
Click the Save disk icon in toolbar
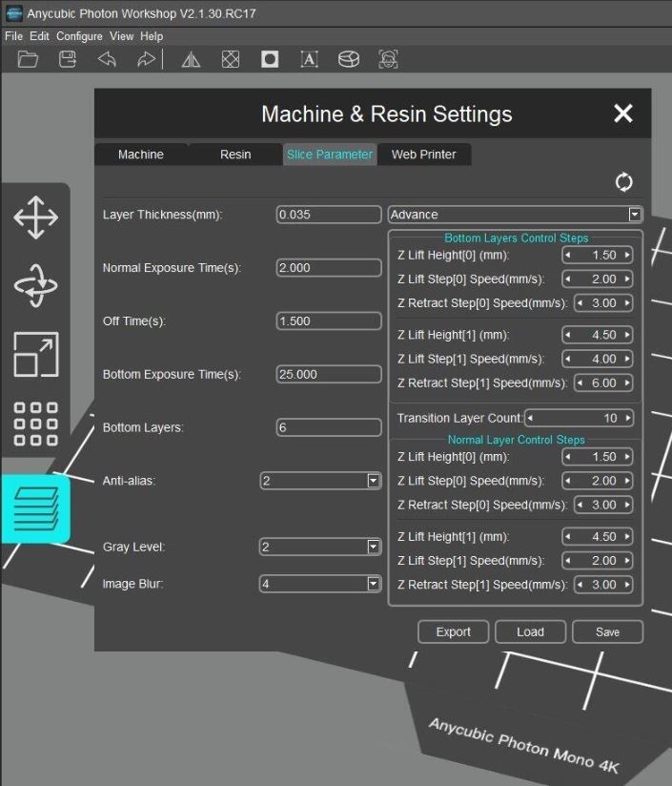click(68, 59)
